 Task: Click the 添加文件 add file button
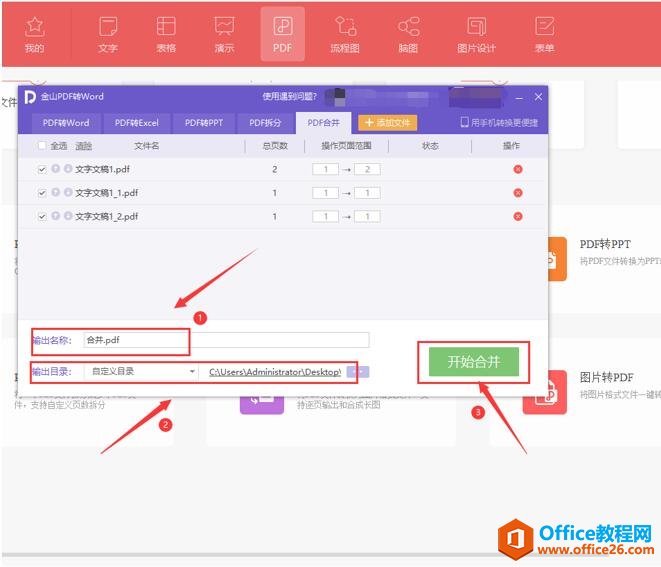pos(387,123)
